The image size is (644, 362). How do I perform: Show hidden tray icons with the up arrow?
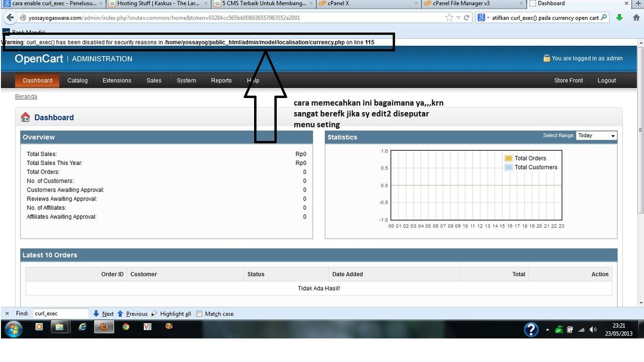click(547, 330)
